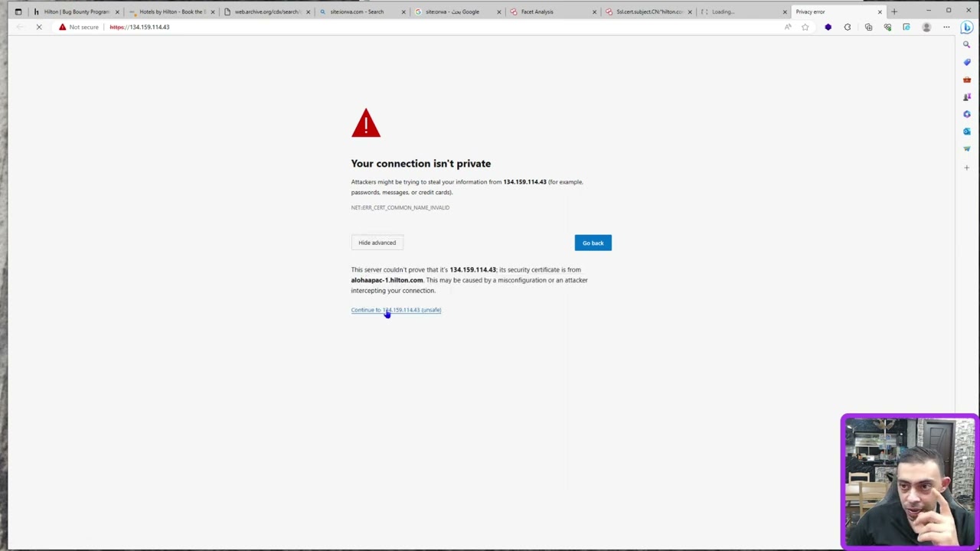The height and width of the screenshot is (551, 980).
Task: Open Browser essentials heart icon
Action: coord(887,27)
